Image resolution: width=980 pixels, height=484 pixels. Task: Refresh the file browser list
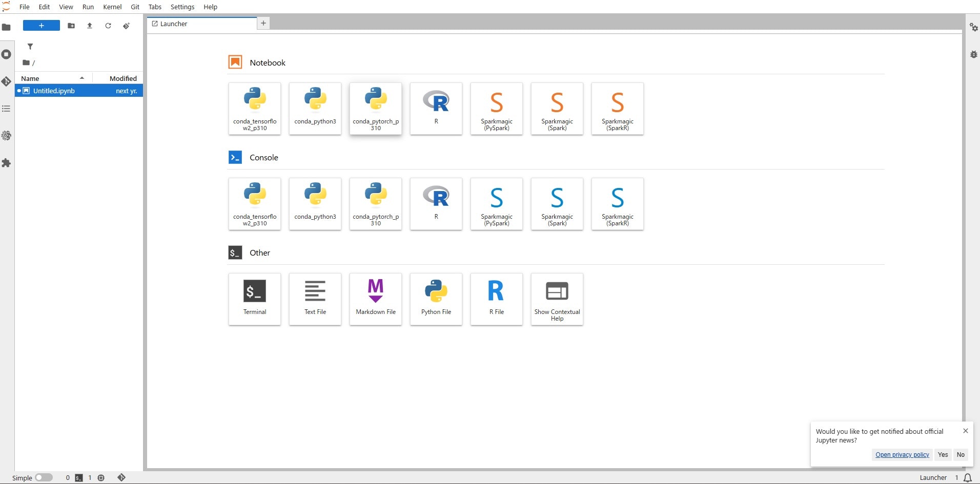[108, 26]
